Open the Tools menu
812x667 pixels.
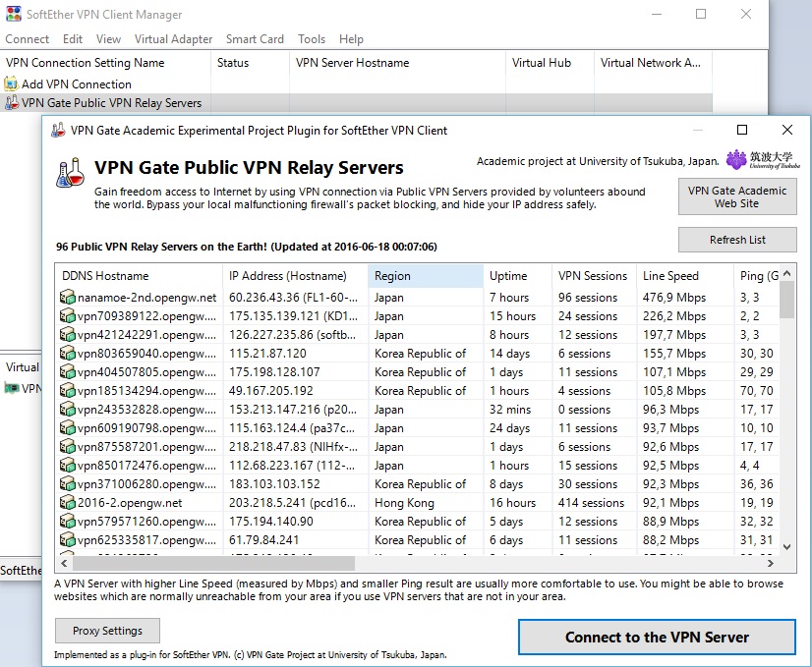tap(311, 39)
